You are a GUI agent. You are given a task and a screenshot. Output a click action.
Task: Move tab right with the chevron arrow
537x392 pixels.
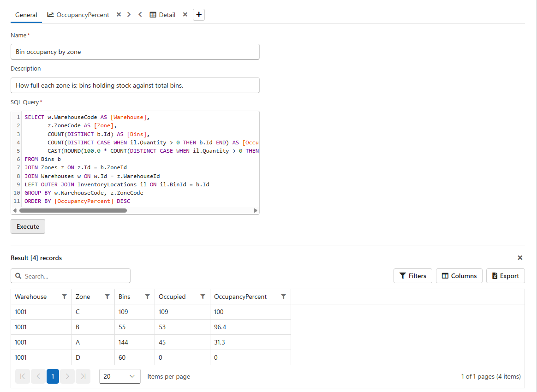click(129, 14)
